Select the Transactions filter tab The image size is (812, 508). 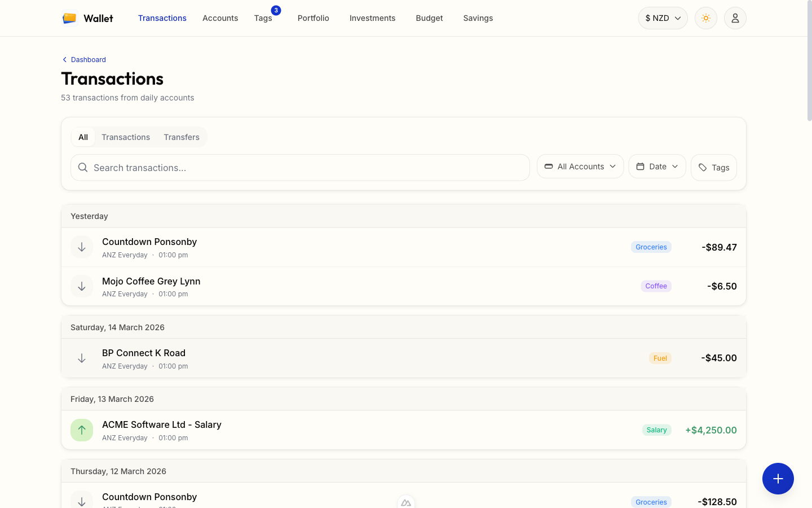[x=126, y=137]
